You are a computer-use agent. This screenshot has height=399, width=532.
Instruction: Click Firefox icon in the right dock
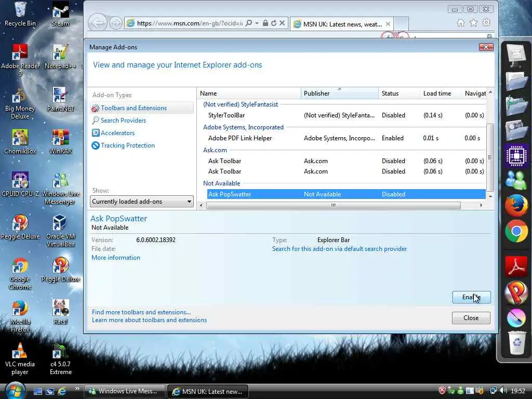[x=516, y=206]
